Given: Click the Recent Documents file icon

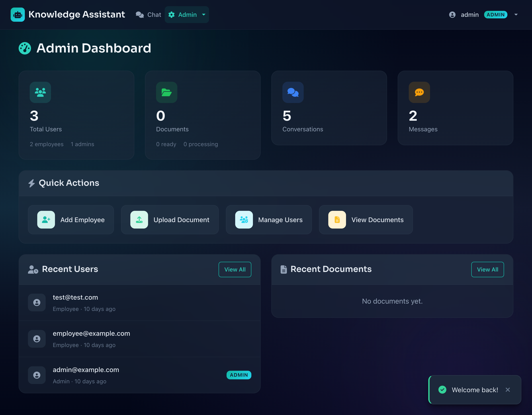Looking at the screenshot, I should click(284, 270).
